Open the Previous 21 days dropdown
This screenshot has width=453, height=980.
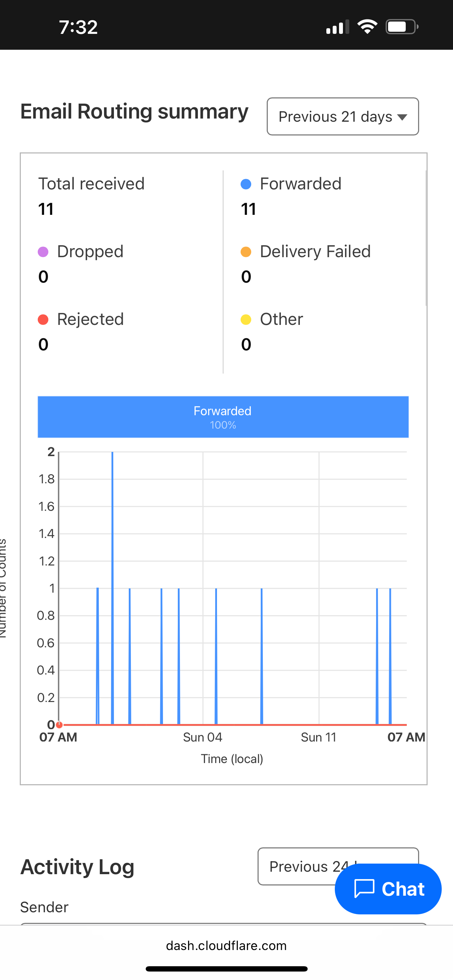tap(342, 116)
